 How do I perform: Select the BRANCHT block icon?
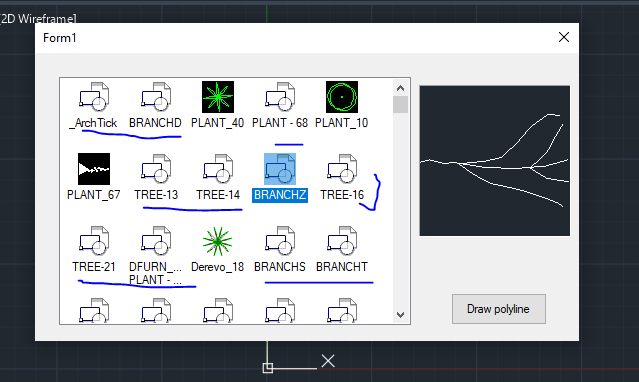(342, 241)
